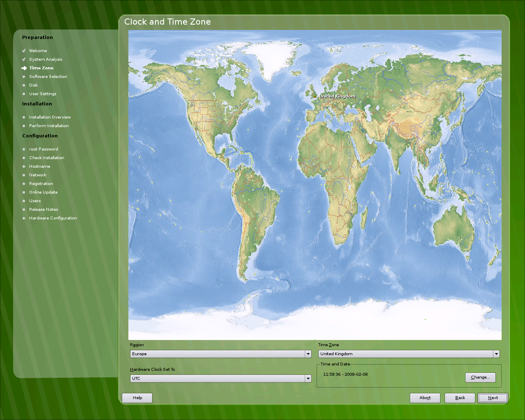Open the Hardware Clock Set To dropdown
This screenshot has width=525, height=420.
[221, 379]
